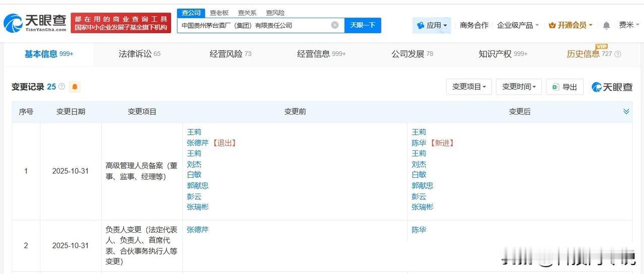Click 导出 export button
644x274 pixels.
(564, 87)
